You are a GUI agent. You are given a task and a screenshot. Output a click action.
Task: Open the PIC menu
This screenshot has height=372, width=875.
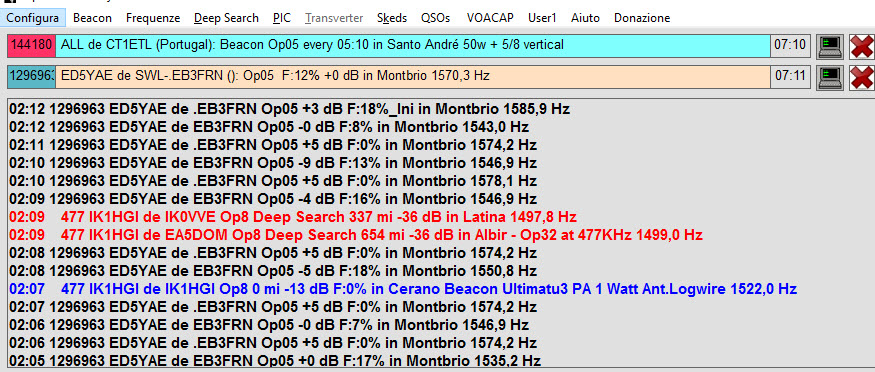pos(282,18)
